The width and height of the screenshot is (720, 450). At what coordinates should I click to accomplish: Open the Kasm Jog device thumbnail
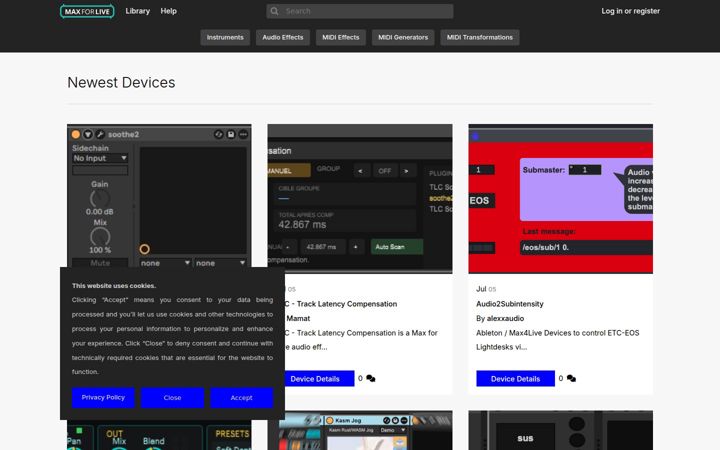pyautogui.click(x=360, y=430)
